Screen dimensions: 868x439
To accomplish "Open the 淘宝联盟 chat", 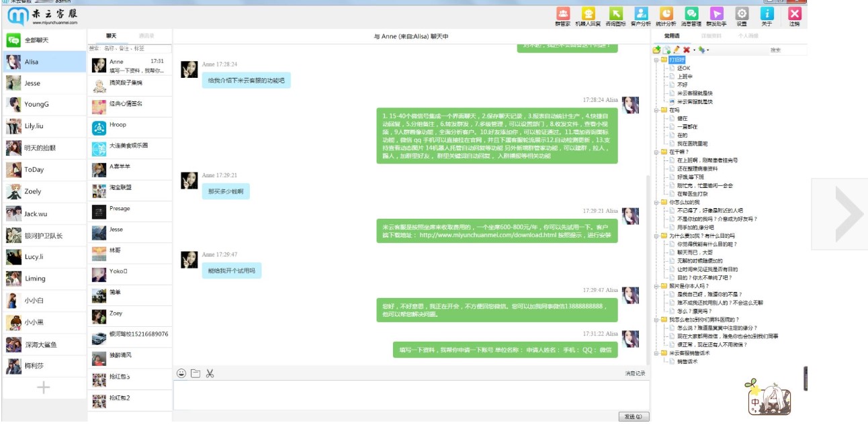I will pos(130,191).
